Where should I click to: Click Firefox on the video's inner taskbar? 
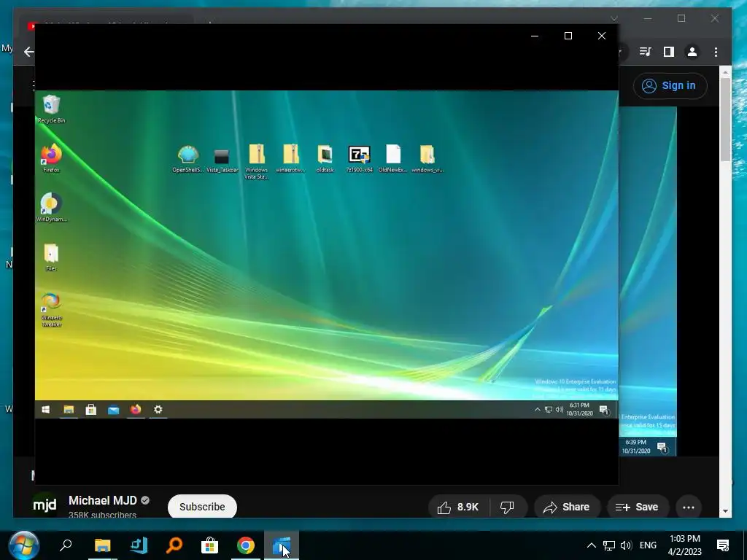(x=136, y=410)
